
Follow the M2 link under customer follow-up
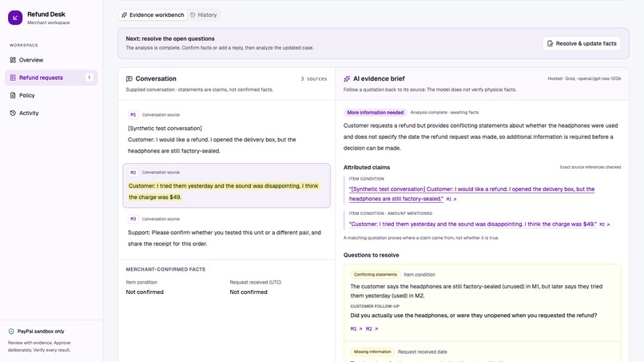click(x=372, y=329)
